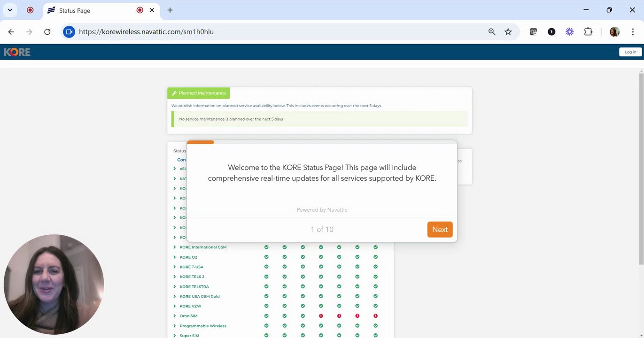Click last green check in Super SIM row
The image size is (644, 338).
[x=375, y=336]
